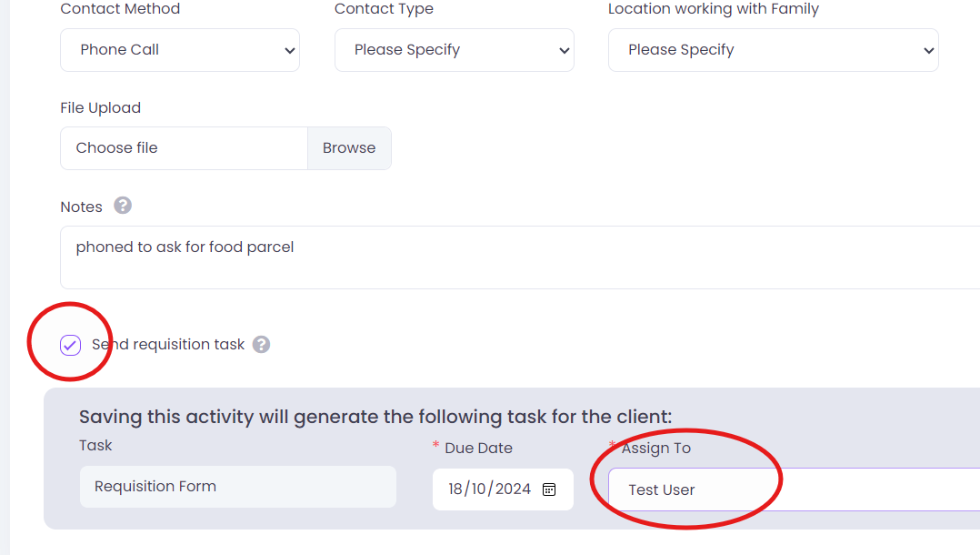Click the help icon beside Notes
Image resolution: width=980 pixels, height=555 pixels.
coord(123,206)
